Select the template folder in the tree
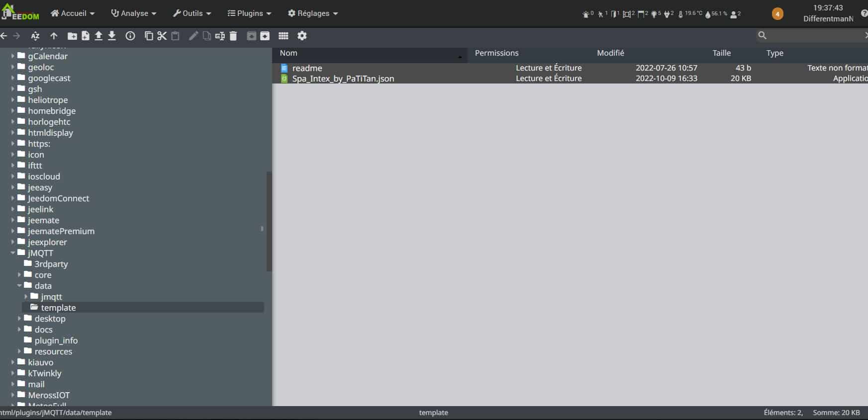The height and width of the screenshot is (420, 868). (x=143, y=308)
